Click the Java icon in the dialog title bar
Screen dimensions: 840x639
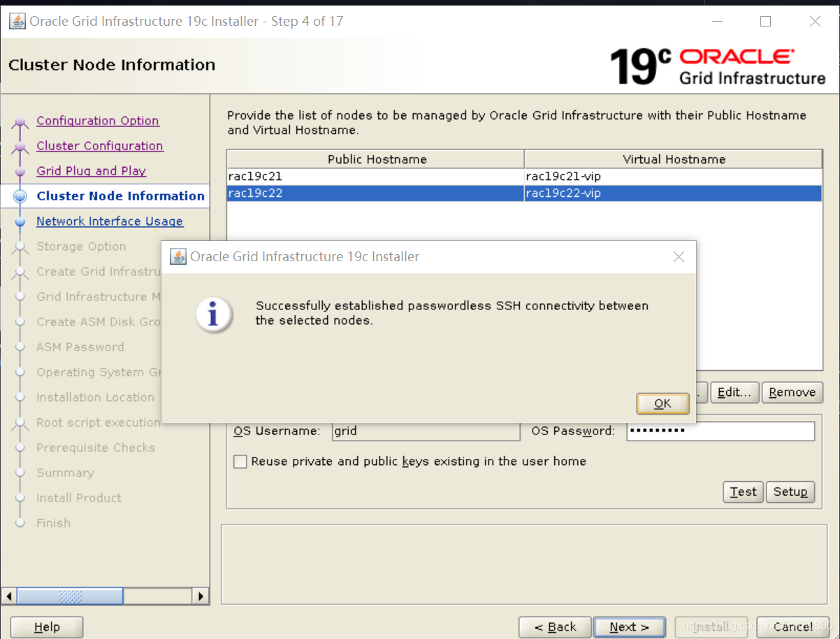coord(178,256)
